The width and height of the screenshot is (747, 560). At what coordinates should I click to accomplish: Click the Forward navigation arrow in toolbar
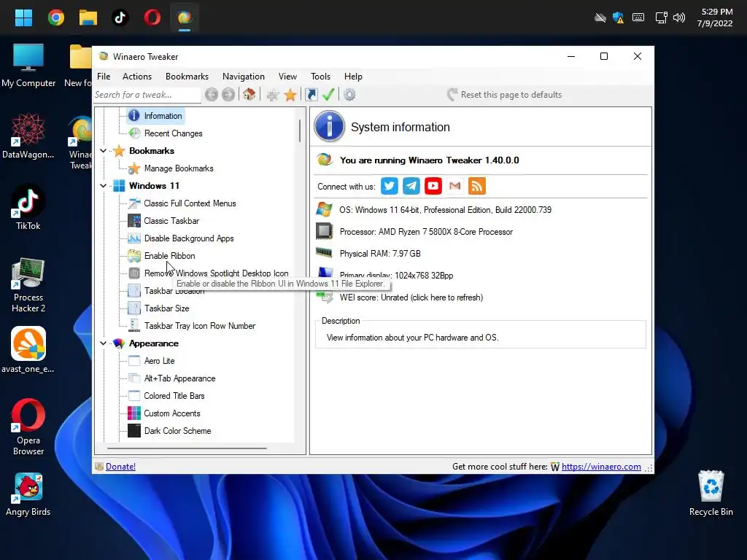pos(228,95)
